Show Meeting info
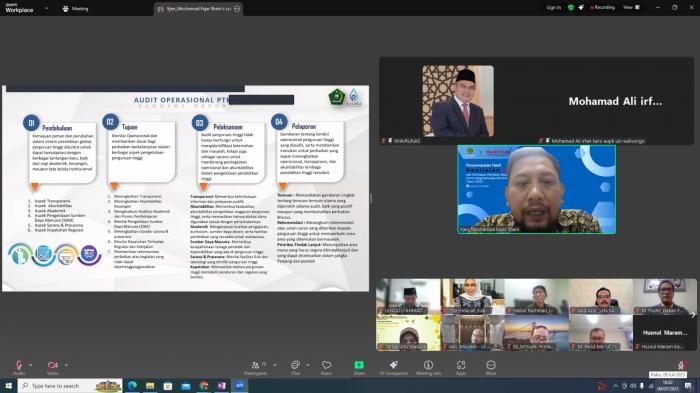The width and height of the screenshot is (700, 393). (428, 368)
